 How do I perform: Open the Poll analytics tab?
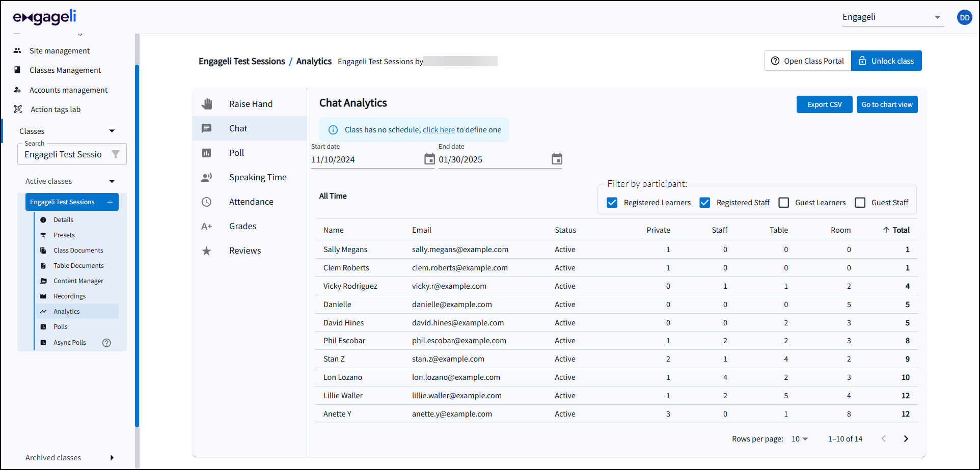click(250, 153)
